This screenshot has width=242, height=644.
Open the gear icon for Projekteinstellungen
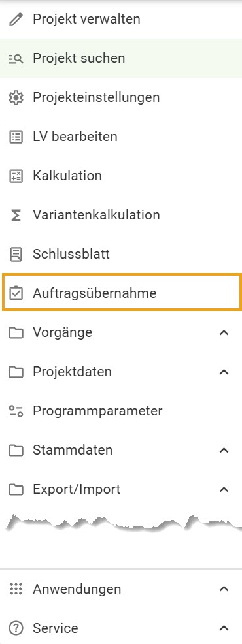pos(16,98)
